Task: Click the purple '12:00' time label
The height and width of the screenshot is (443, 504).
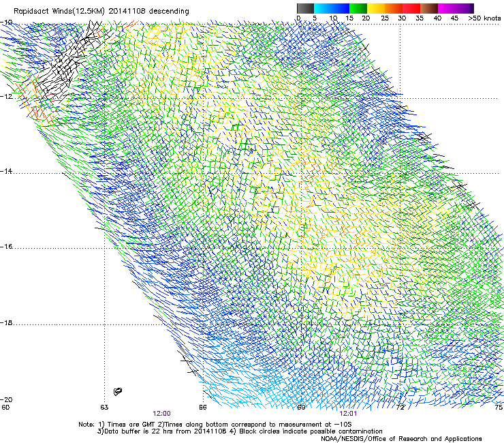Action: (161, 414)
